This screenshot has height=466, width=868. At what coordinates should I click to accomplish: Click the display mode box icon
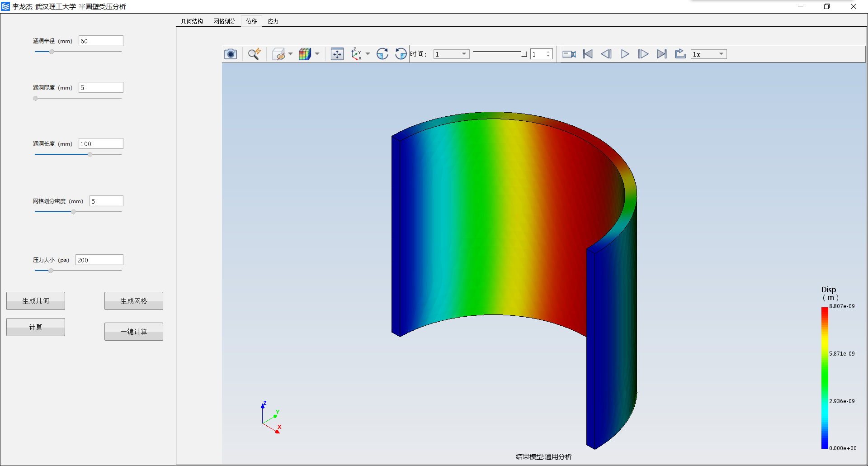(x=279, y=54)
